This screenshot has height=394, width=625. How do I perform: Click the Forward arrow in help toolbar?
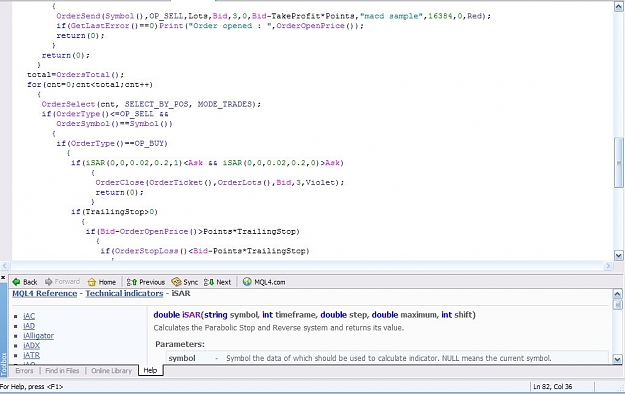click(x=62, y=282)
